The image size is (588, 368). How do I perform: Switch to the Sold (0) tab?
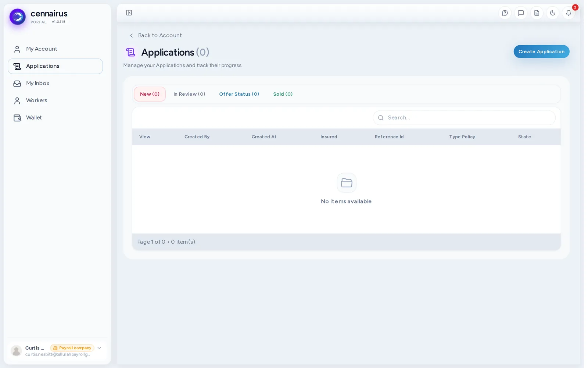[x=283, y=94]
